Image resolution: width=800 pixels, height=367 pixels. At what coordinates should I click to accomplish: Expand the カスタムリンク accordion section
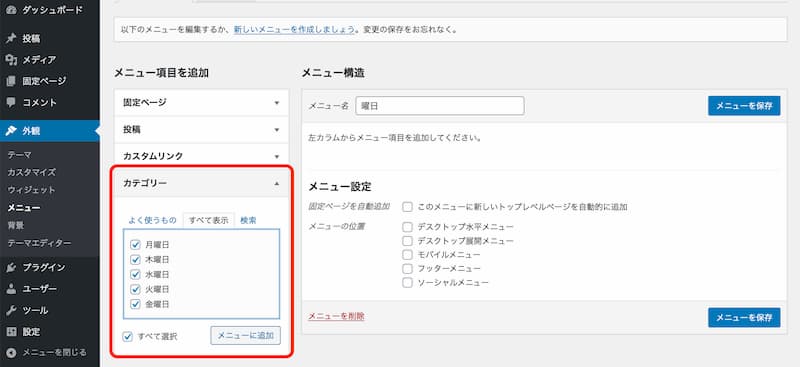202,156
